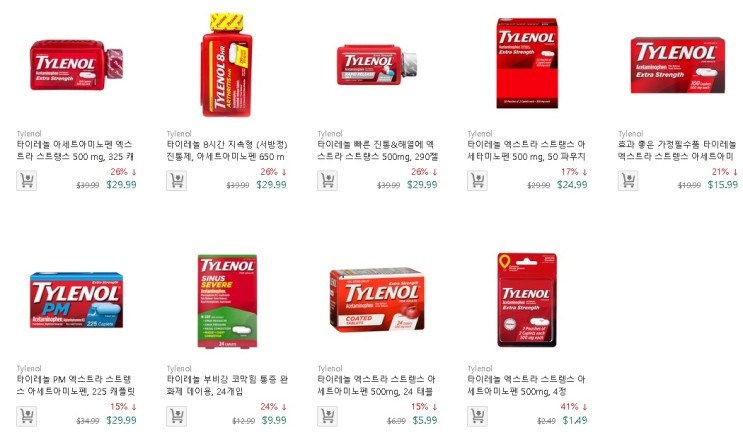The width and height of the screenshot is (743, 440).
Task: Open the Tylenol PM 225 caplets title link
Action: click(x=76, y=386)
